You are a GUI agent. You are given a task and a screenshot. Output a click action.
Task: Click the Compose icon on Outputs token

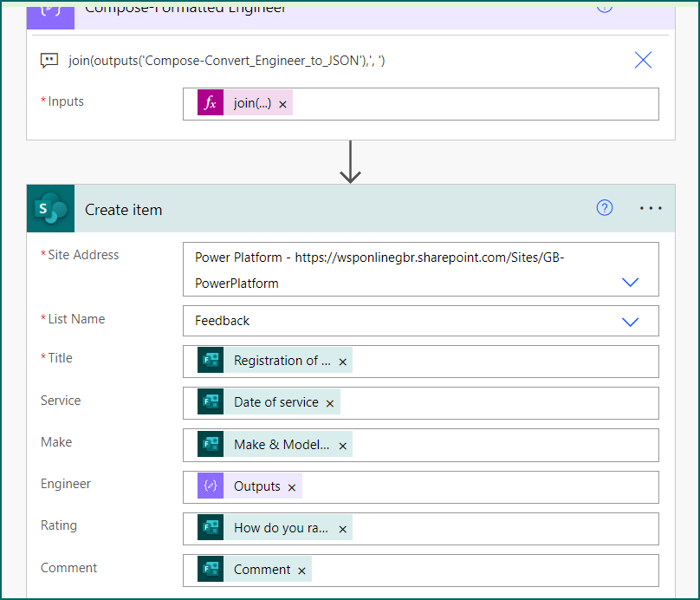click(211, 486)
